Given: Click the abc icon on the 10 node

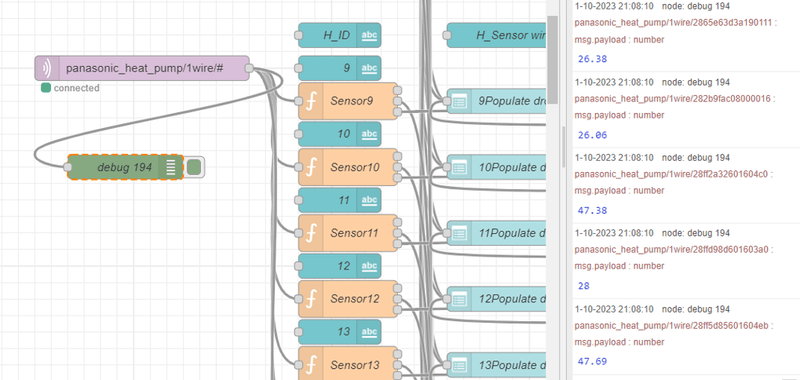Looking at the screenshot, I should pyautogui.click(x=369, y=134).
